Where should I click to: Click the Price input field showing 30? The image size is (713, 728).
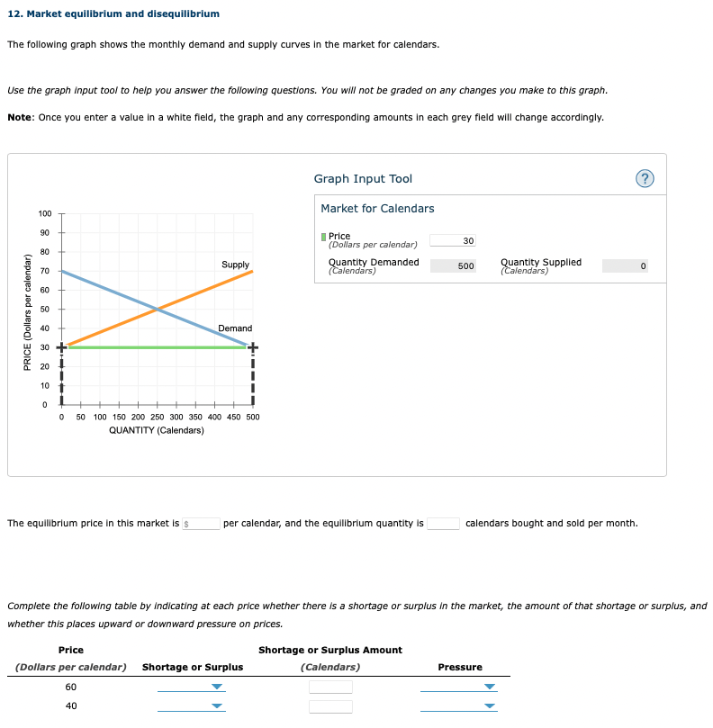pos(453,240)
